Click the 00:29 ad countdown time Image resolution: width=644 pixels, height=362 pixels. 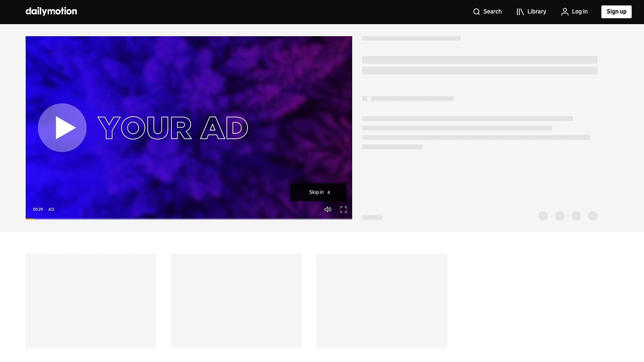[x=38, y=209]
